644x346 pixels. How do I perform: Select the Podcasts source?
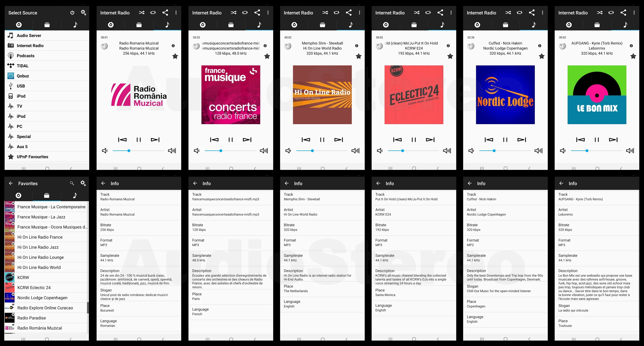(47, 56)
